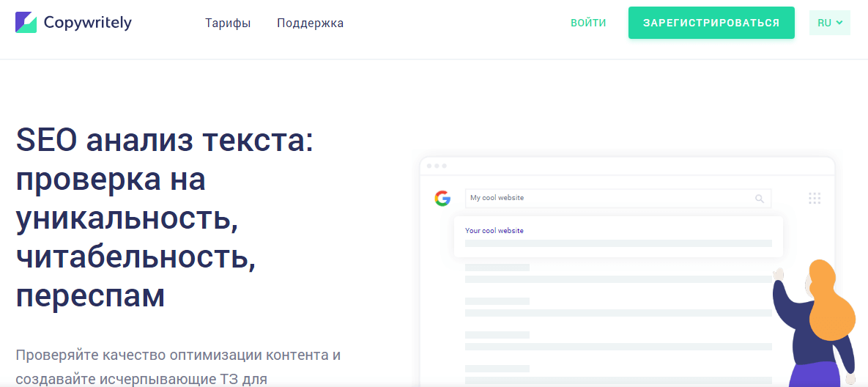Click the magnifier icon in mock search bar
This screenshot has width=868, height=387.
click(760, 198)
